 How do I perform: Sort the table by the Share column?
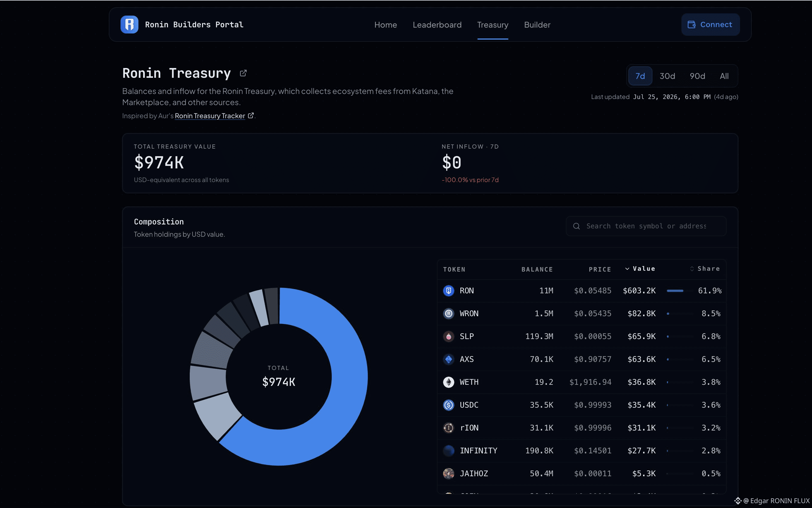pyautogui.click(x=705, y=268)
